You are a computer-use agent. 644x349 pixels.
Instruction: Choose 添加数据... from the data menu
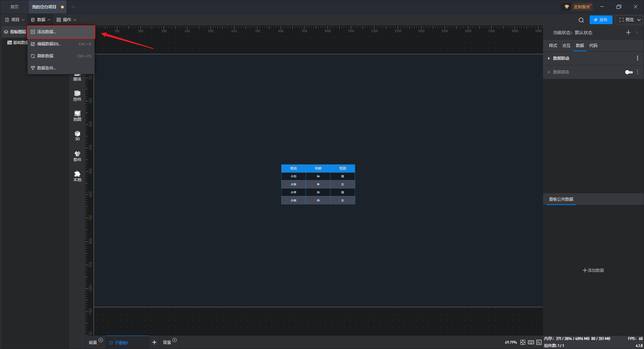click(61, 32)
